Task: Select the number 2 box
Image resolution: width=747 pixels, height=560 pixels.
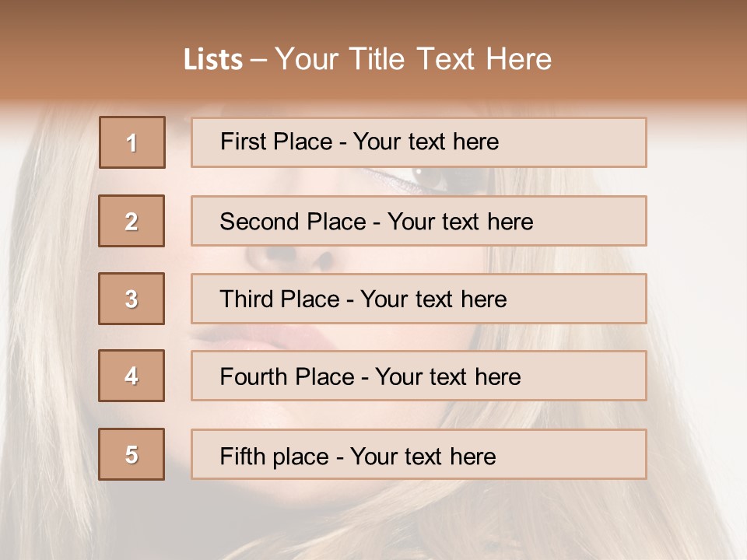Action: 132,221
